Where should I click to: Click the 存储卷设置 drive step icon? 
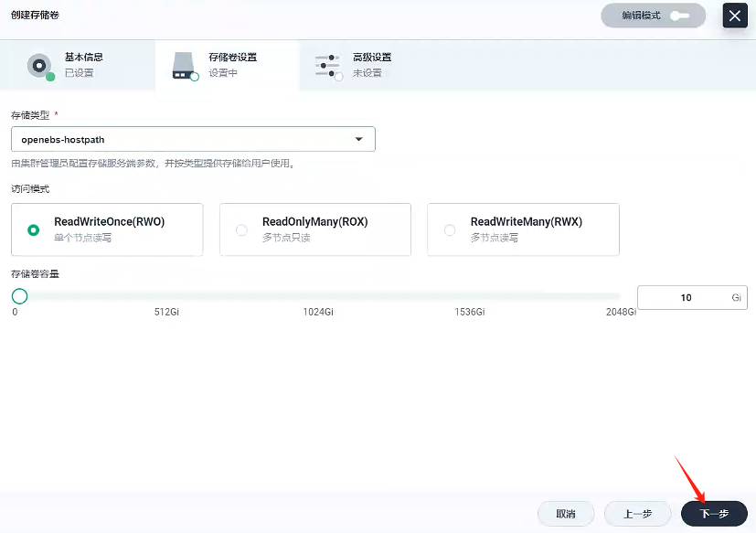pyautogui.click(x=186, y=66)
